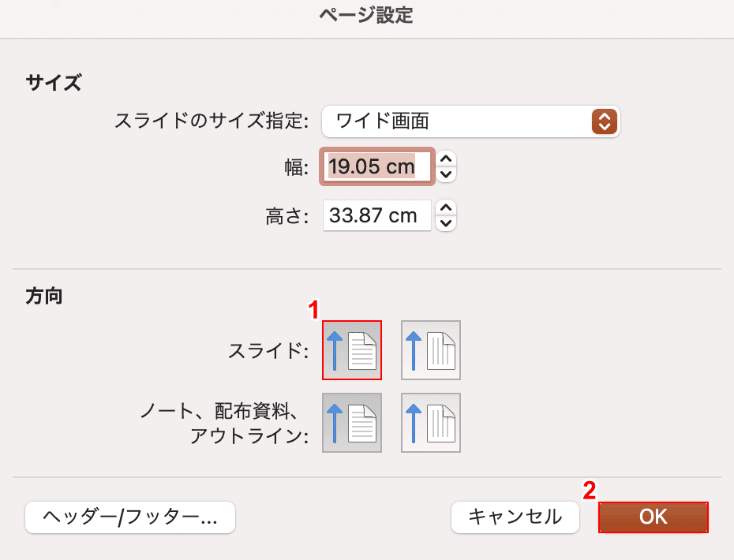Click the ノート、配布資料、アウトライン: label
The image size is (734, 560).
click(x=225, y=423)
